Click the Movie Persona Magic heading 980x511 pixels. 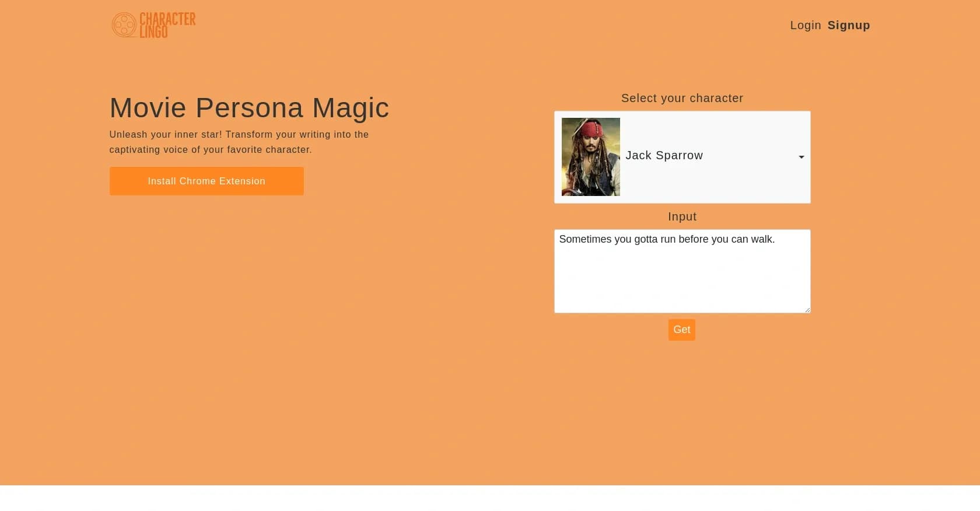249,108
